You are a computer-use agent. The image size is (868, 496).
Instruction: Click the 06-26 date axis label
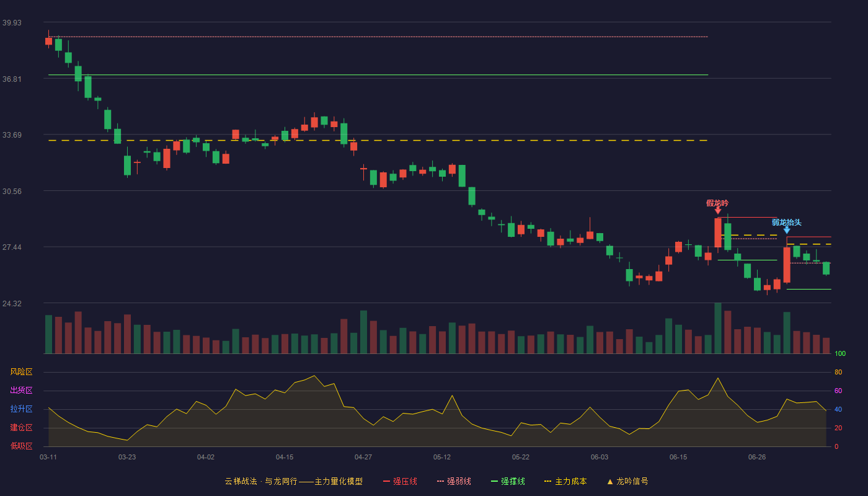click(x=757, y=457)
